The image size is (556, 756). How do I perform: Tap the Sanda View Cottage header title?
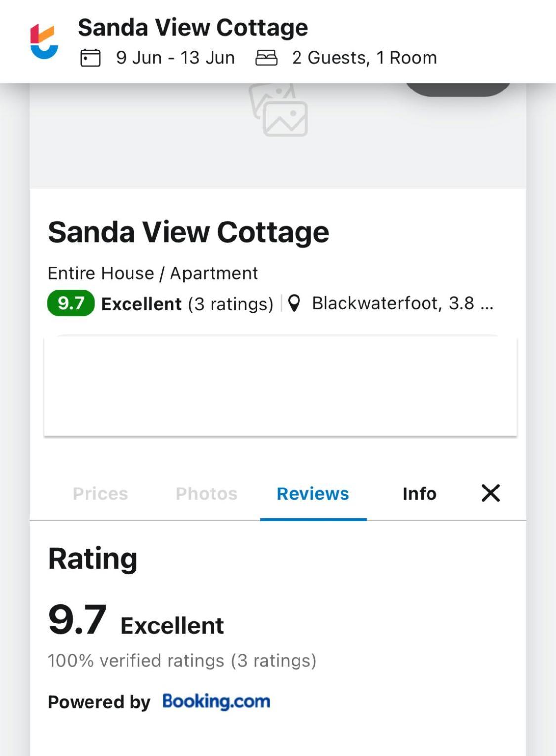(x=193, y=27)
